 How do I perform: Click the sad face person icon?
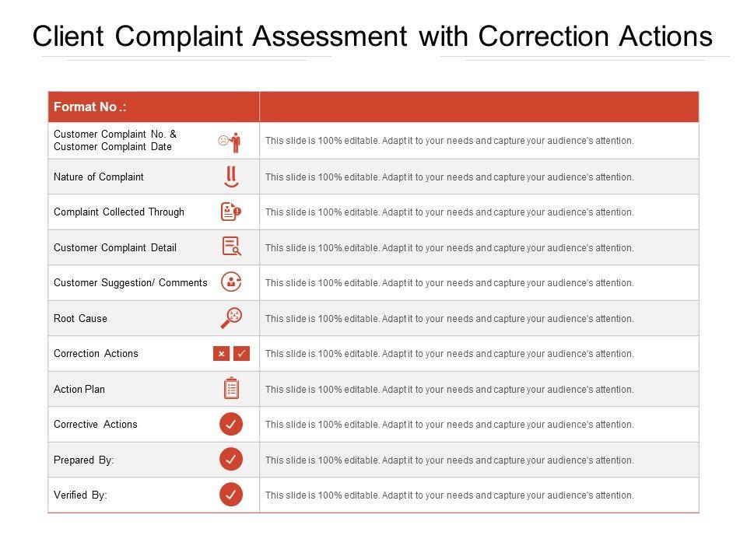pyautogui.click(x=230, y=142)
